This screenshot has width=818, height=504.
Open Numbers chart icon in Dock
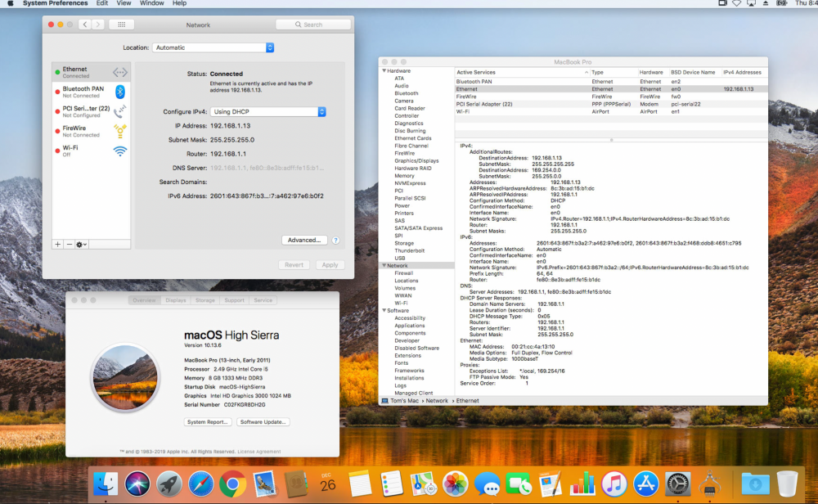(x=582, y=484)
